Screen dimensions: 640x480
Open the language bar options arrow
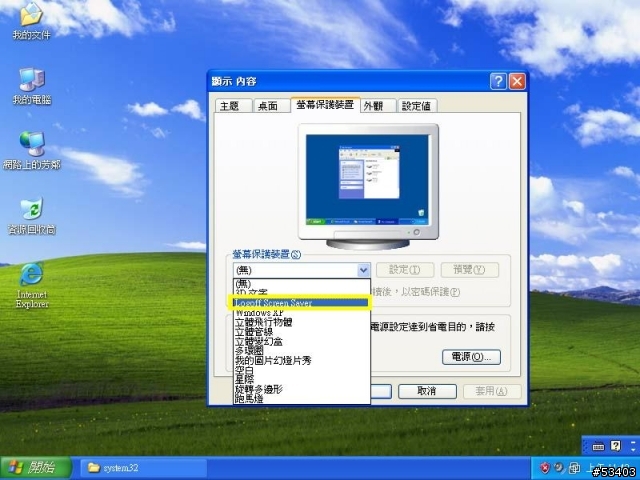633,450
